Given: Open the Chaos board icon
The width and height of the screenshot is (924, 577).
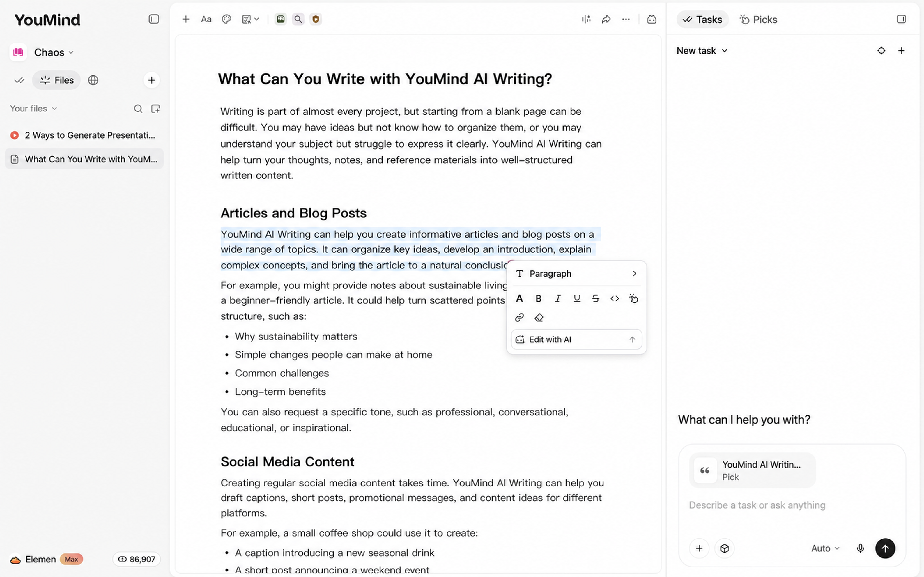Looking at the screenshot, I should (18, 52).
